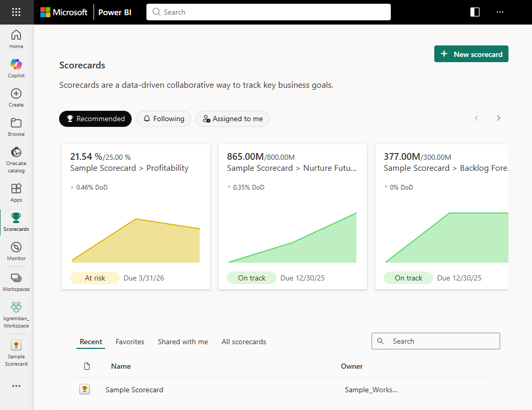The image size is (532, 410).
Task: Click On track badge on Backlog card
Action: (x=408, y=278)
